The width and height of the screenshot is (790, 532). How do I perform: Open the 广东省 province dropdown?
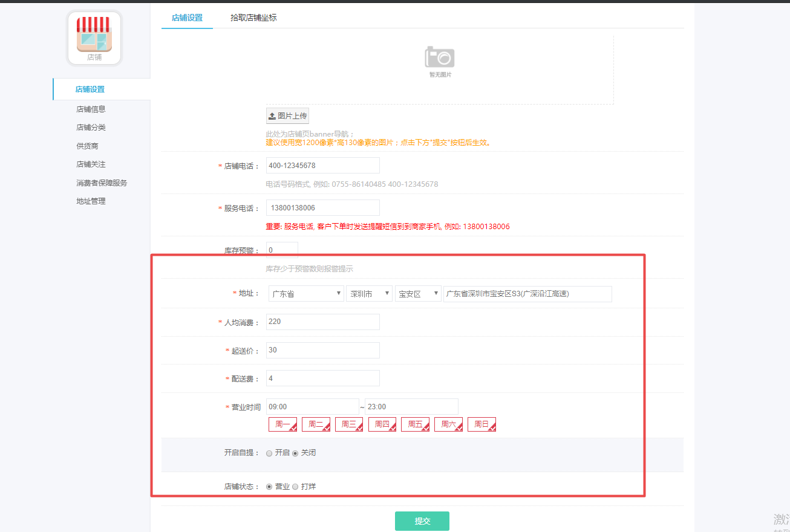[x=305, y=293]
